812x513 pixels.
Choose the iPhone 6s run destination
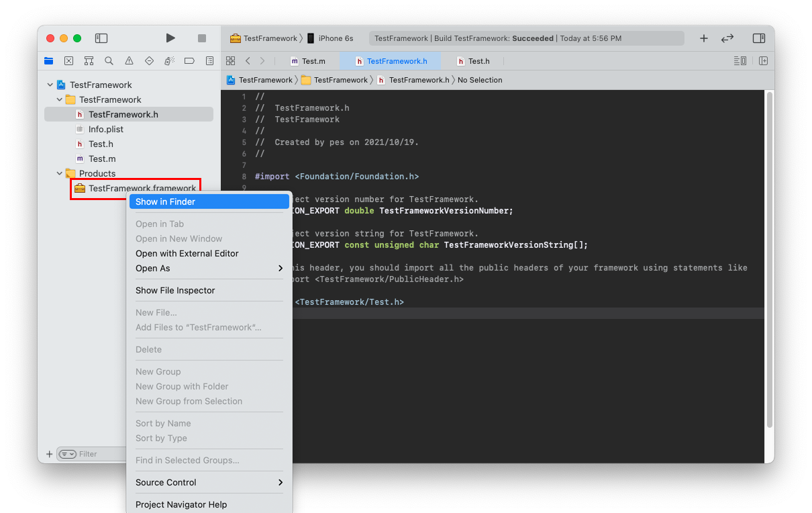point(330,38)
